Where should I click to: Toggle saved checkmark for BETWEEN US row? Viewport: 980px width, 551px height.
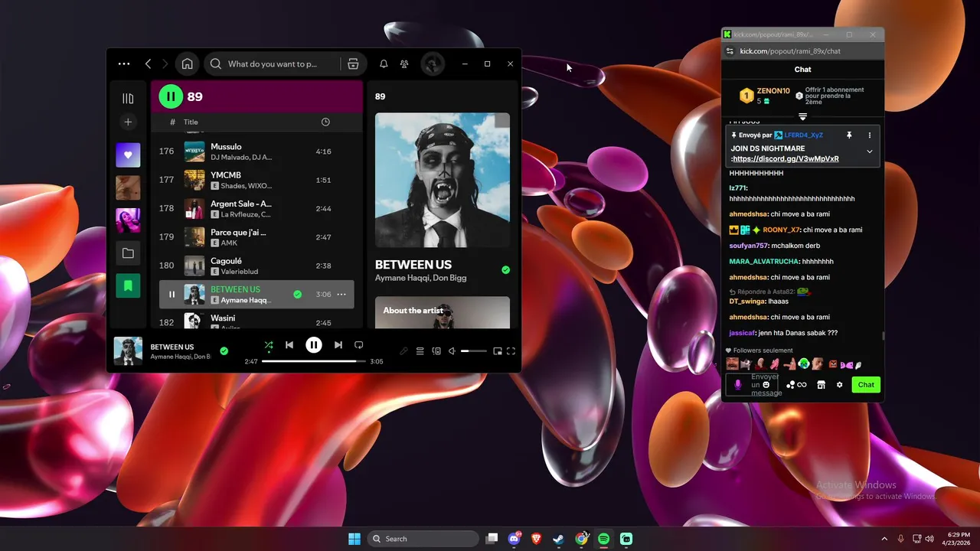pos(297,295)
